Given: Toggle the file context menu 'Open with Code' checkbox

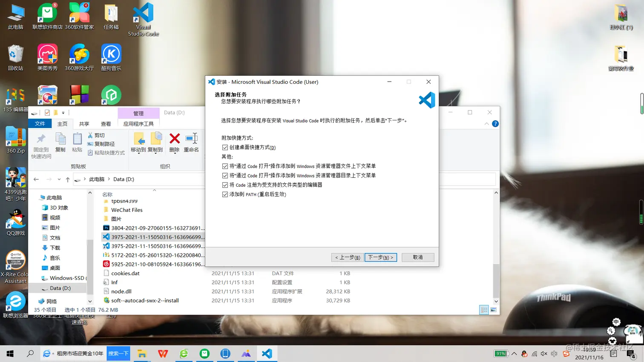Looking at the screenshot, I should [225, 166].
